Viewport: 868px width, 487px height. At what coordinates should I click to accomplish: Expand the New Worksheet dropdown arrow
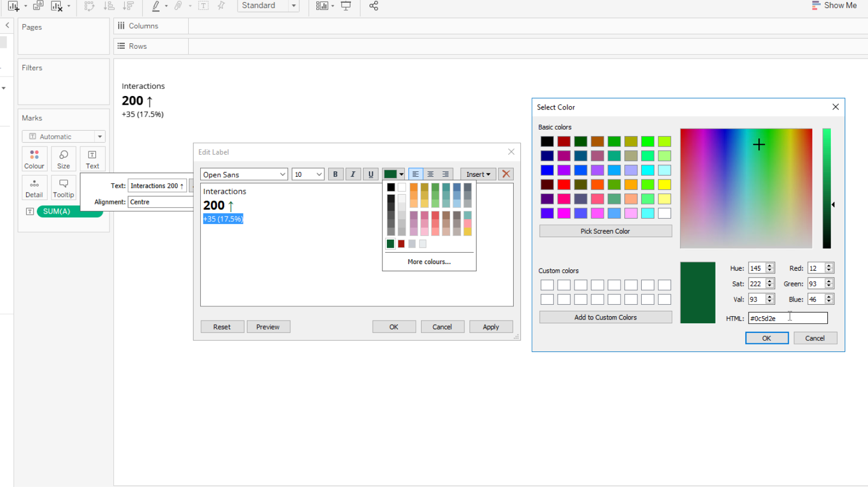[x=25, y=6]
